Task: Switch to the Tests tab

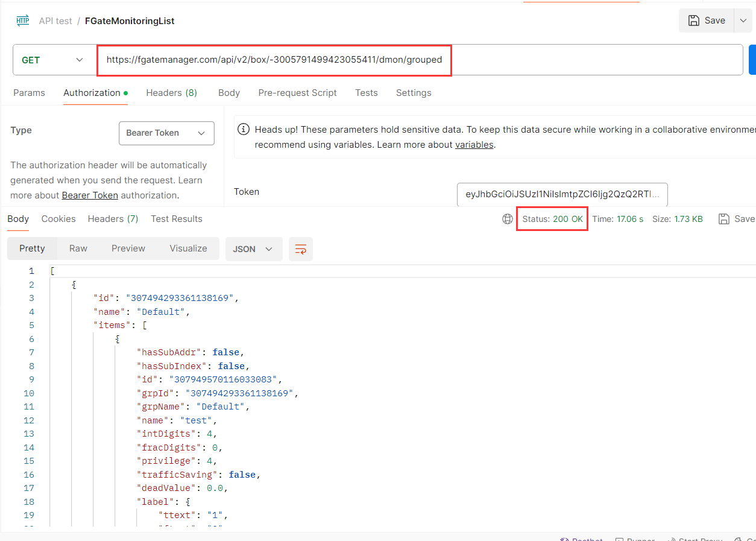Action: tap(367, 93)
